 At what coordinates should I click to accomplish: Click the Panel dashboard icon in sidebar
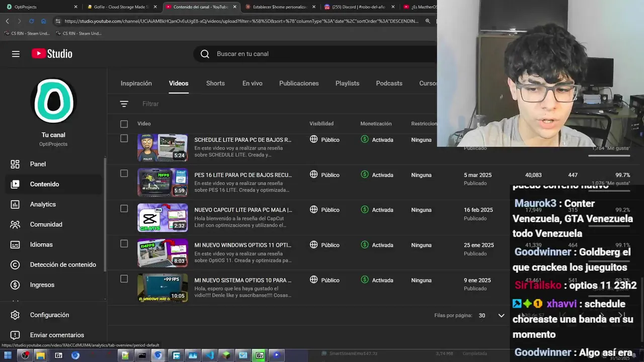click(15, 164)
